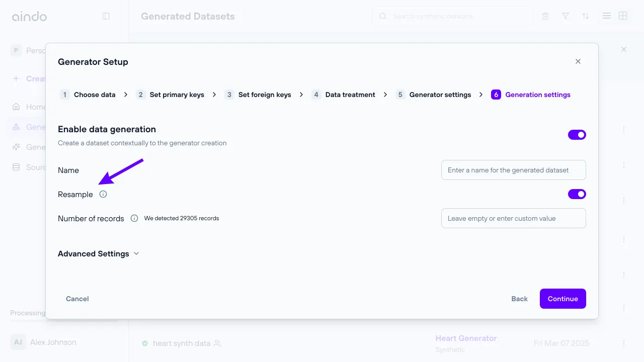
Task: Turn off the Resample toggle
Action: point(577,194)
